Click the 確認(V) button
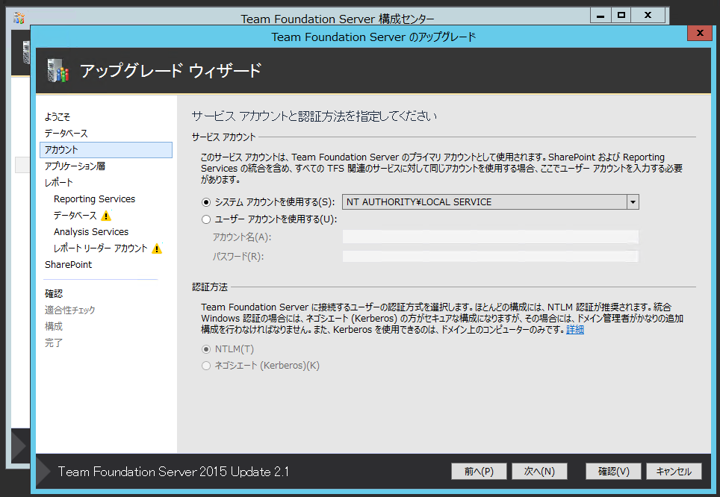The image size is (720, 497). [x=613, y=471]
